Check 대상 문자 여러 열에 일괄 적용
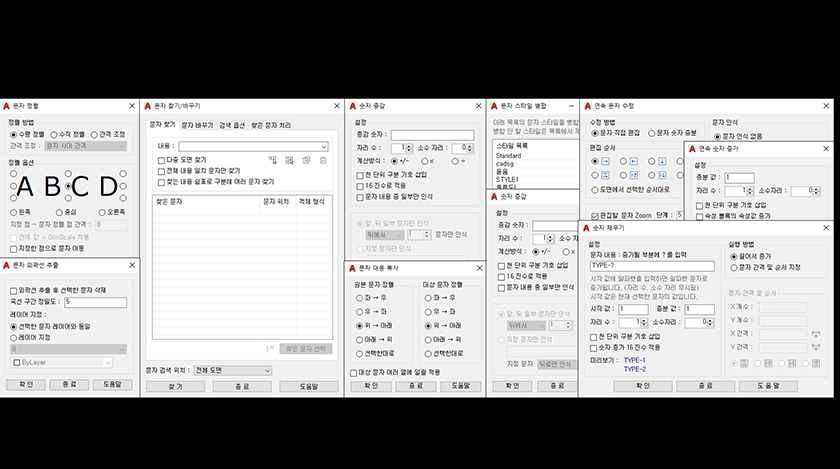This screenshot has width=840, height=469. pos(354,373)
